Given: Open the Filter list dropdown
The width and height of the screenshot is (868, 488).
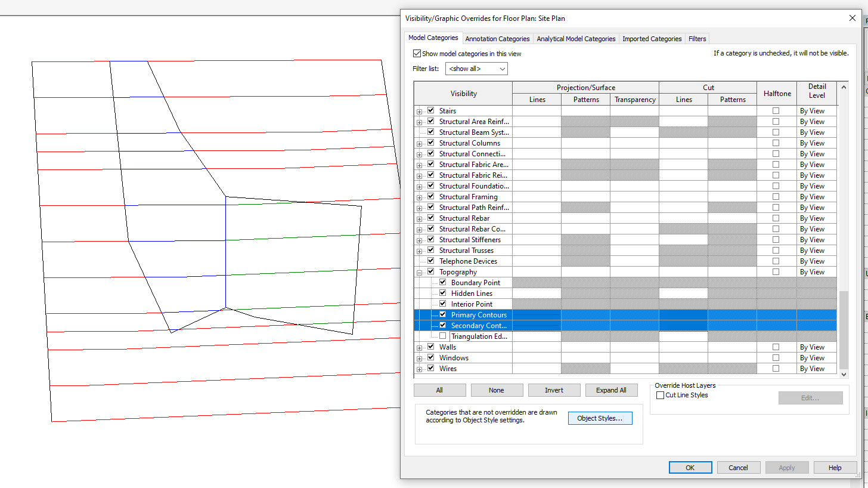Looking at the screenshot, I should [476, 69].
